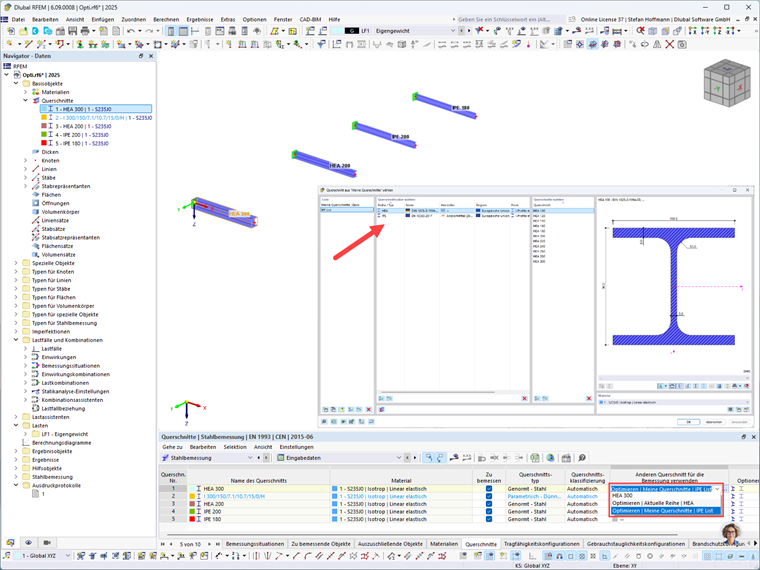The width and height of the screenshot is (760, 570).
Task: Click the Excel export icon in table toolbar
Action: tap(535, 458)
